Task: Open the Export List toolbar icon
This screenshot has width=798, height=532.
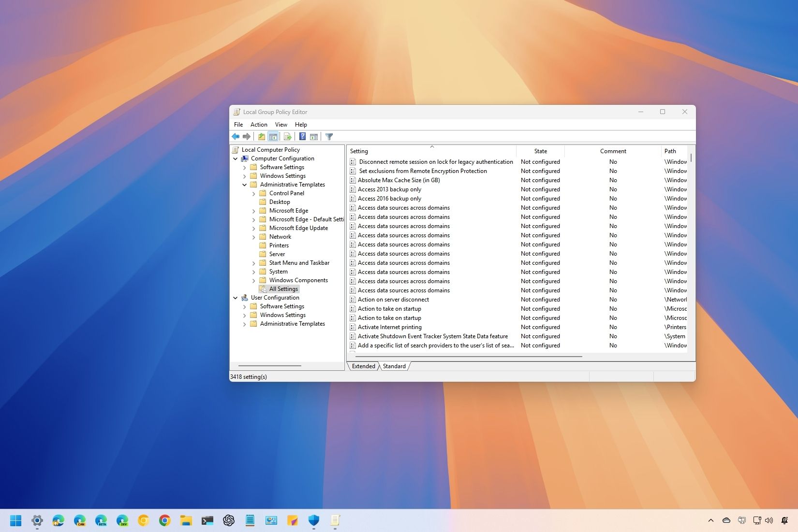Action: pyautogui.click(x=288, y=136)
